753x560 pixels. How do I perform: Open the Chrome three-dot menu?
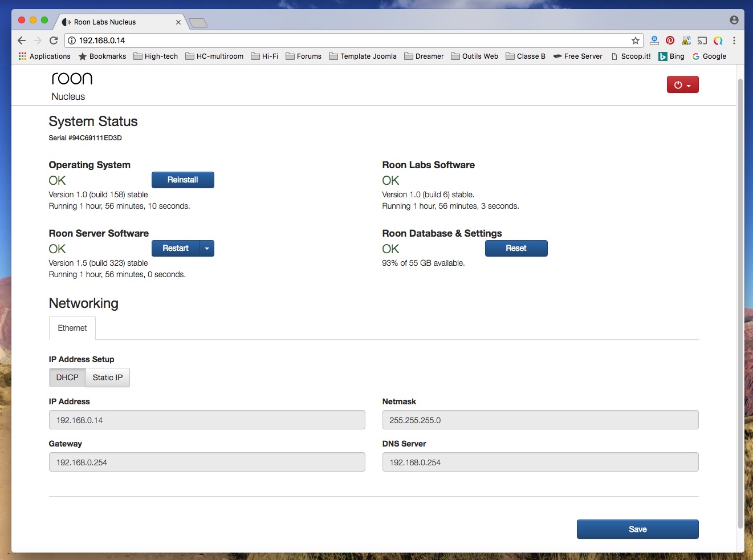click(x=734, y=40)
